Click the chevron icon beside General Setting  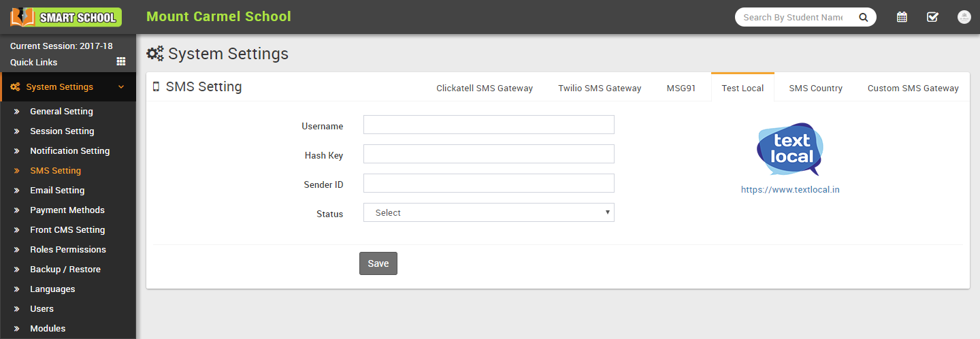16,112
